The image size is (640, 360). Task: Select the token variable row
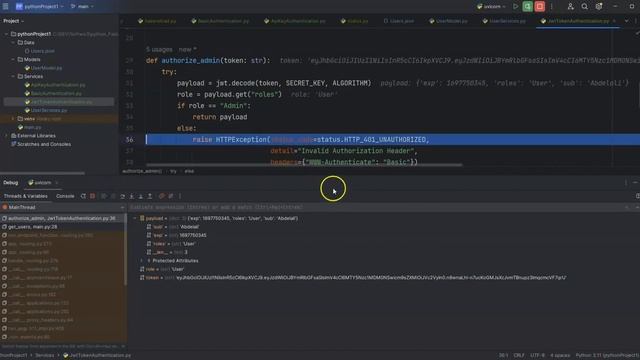pos(353,278)
